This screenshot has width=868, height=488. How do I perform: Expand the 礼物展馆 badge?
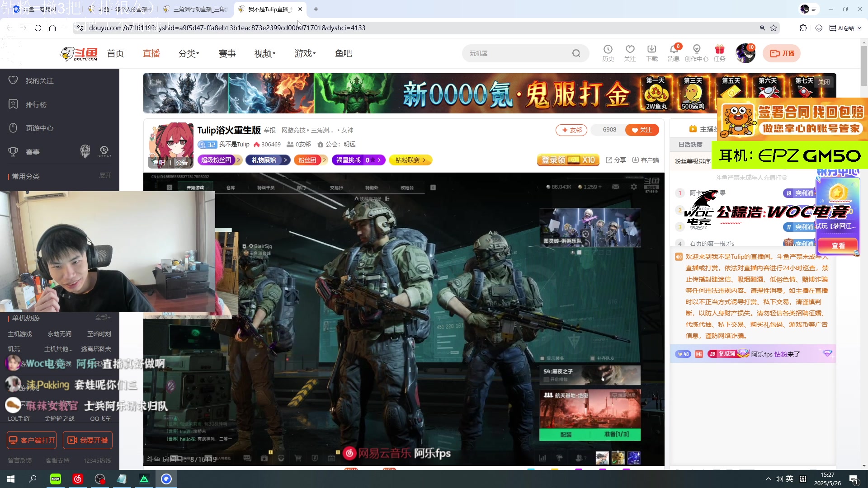click(268, 160)
